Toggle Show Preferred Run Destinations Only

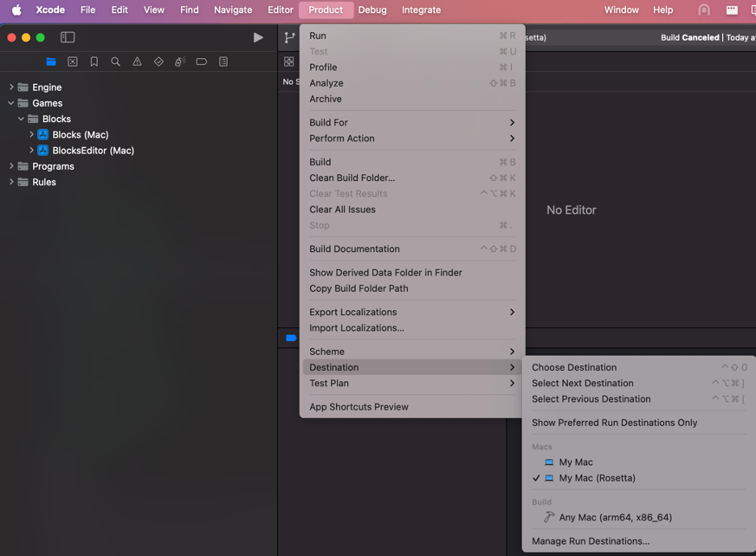639,423
